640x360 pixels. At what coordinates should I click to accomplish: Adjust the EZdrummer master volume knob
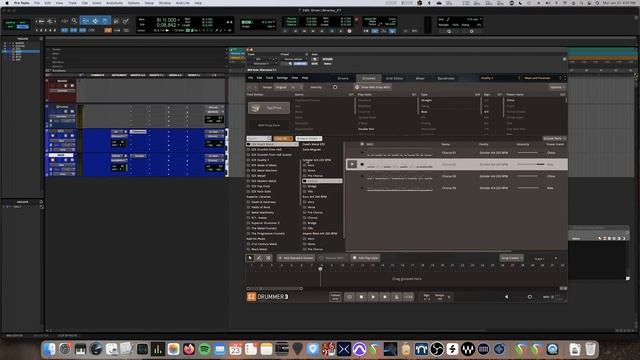coord(530,297)
